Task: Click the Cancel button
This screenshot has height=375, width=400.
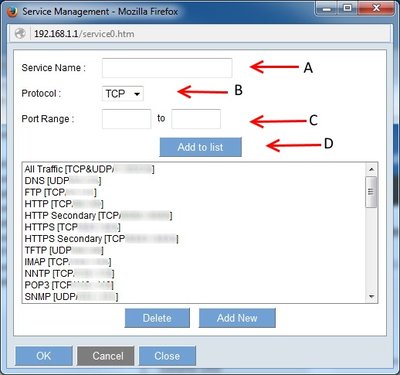Action: coord(106,356)
